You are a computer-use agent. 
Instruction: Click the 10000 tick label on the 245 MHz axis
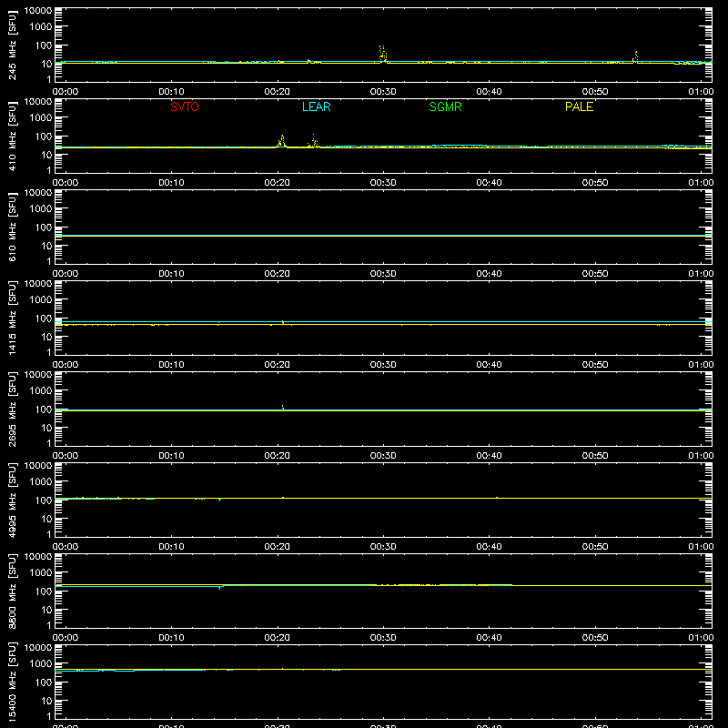pos(38,11)
